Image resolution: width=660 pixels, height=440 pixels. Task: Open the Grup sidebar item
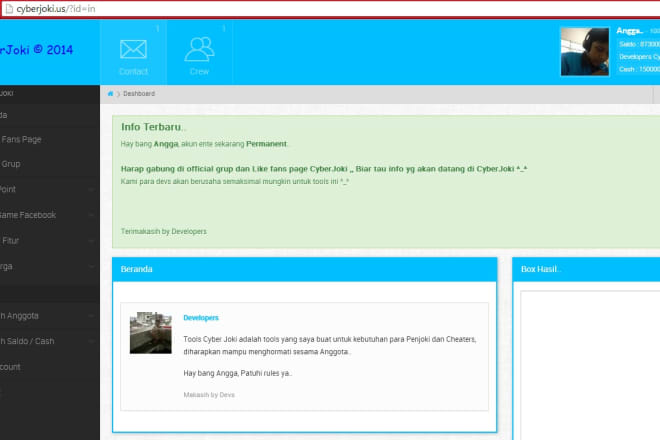(50, 164)
